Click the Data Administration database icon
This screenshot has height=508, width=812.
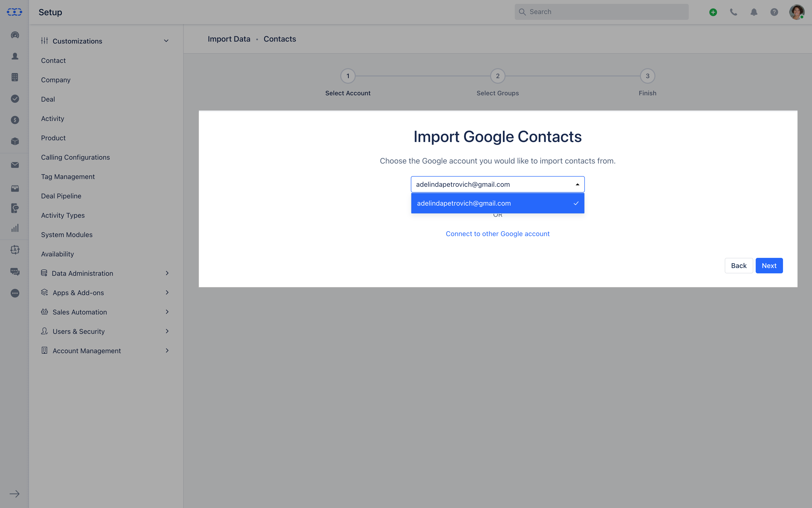coord(44,273)
